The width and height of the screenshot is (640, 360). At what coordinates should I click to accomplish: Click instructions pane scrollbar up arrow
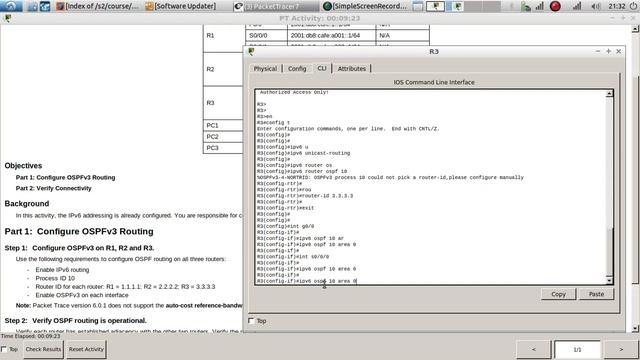[635, 29]
